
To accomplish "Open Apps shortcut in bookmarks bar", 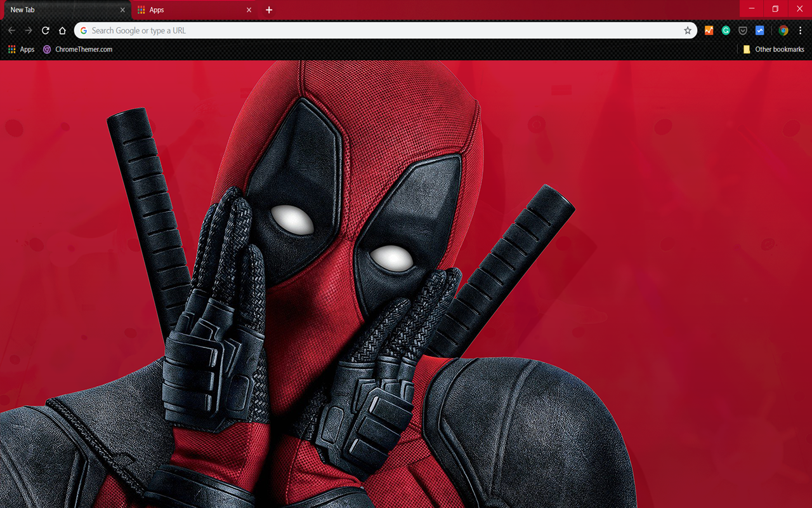I will 21,50.
